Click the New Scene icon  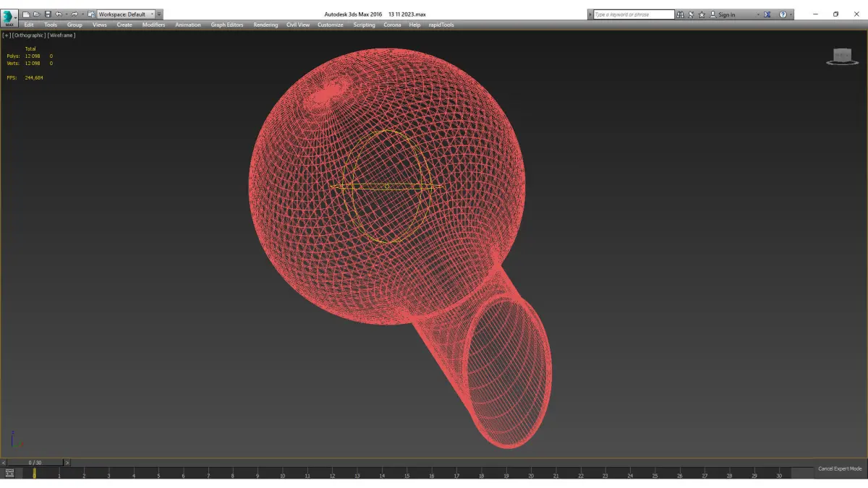[x=26, y=14]
